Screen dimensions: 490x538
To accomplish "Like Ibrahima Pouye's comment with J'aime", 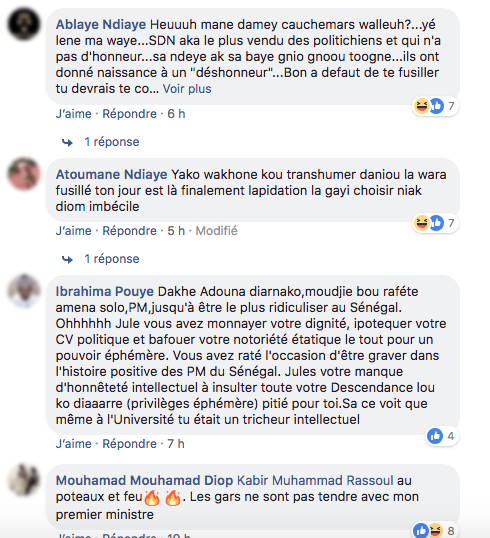I will coord(74,444).
